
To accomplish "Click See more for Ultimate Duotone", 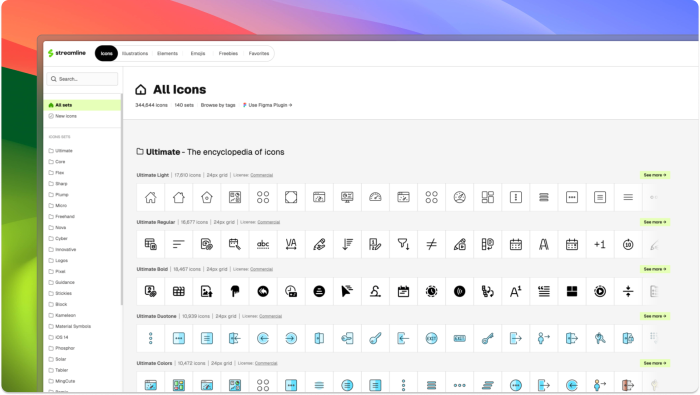I will 654,316.
